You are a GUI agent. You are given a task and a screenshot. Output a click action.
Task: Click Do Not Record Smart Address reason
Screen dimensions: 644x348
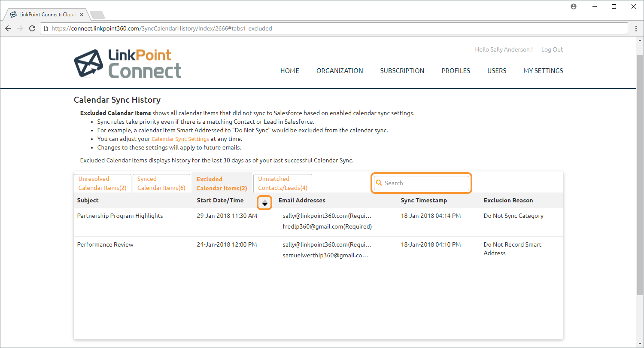[x=512, y=249]
